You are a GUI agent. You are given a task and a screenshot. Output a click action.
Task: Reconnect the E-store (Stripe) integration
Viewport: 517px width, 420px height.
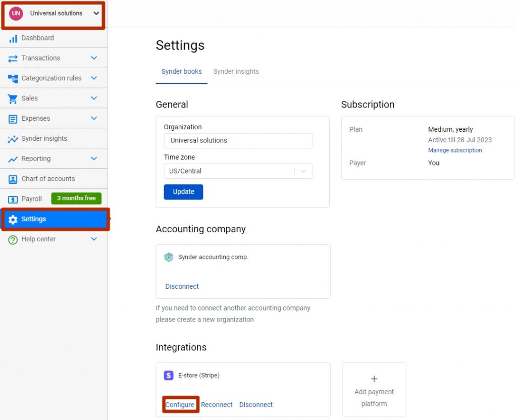pos(217,405)
